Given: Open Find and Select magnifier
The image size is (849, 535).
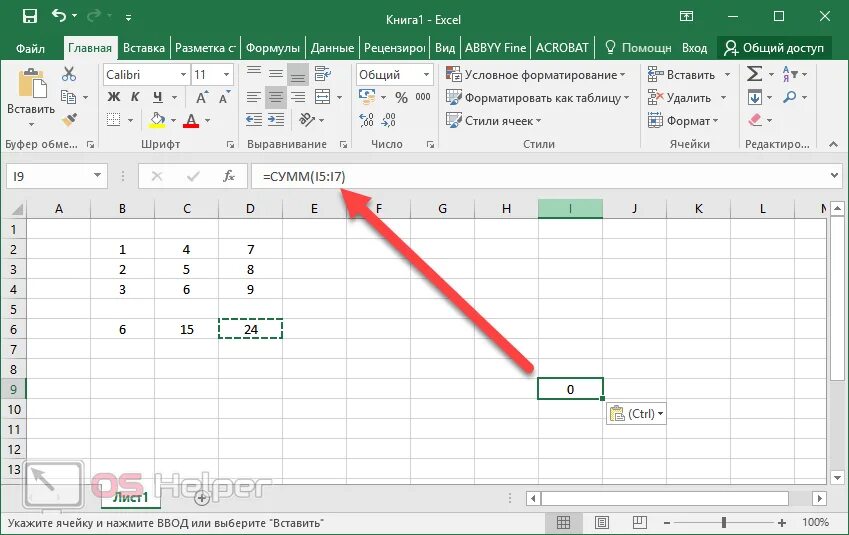Looking at the screenshot, I should [789, 97].
